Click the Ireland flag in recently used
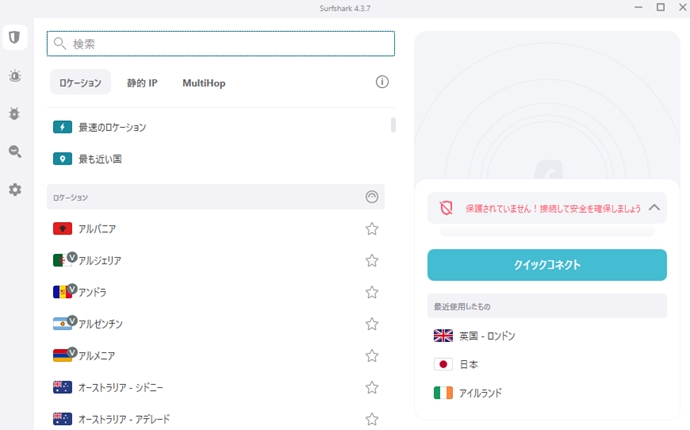Image resolution: width=690 pixels, height=430 pixels. pos(443,393)
